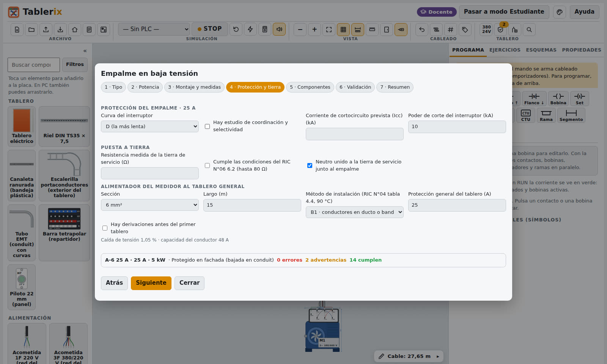The width and height of the screenshot is (607, 364).
Task: Open the 'Sección' 6 mm² dropdown
Action: pyautogui.click(x=150, y=205)
